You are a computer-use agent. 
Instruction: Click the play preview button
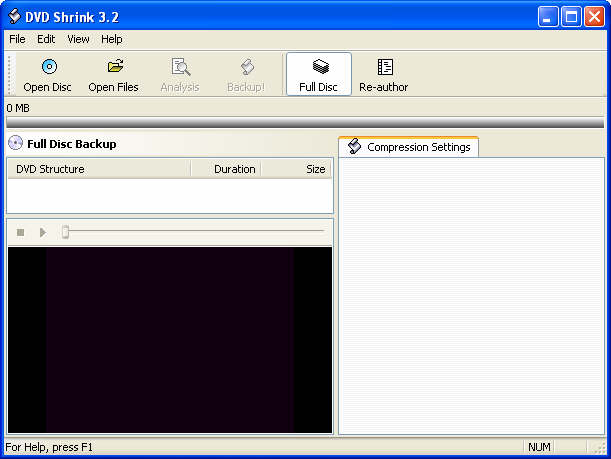pyautogui.click(x=42, y=233)
